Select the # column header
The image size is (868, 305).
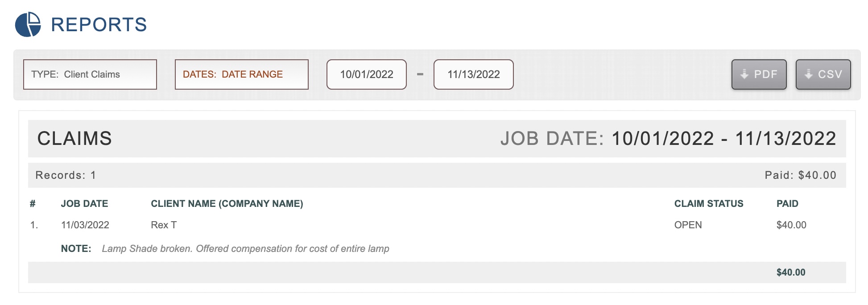point(33,204)
